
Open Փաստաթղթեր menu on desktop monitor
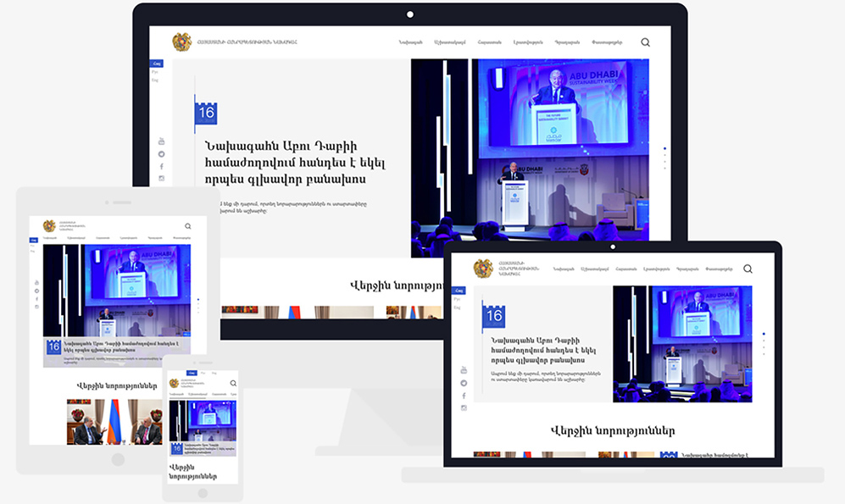(607, 42)
